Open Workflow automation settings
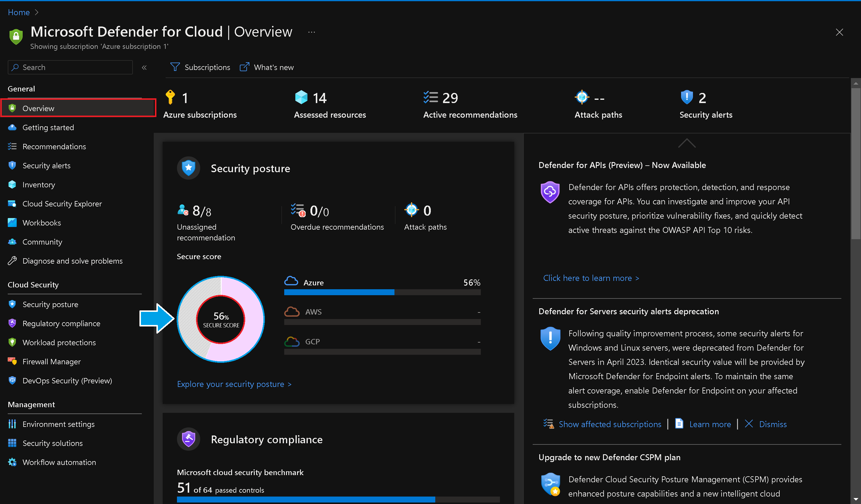The image size is (861, 504). click(x=59, y=462)
